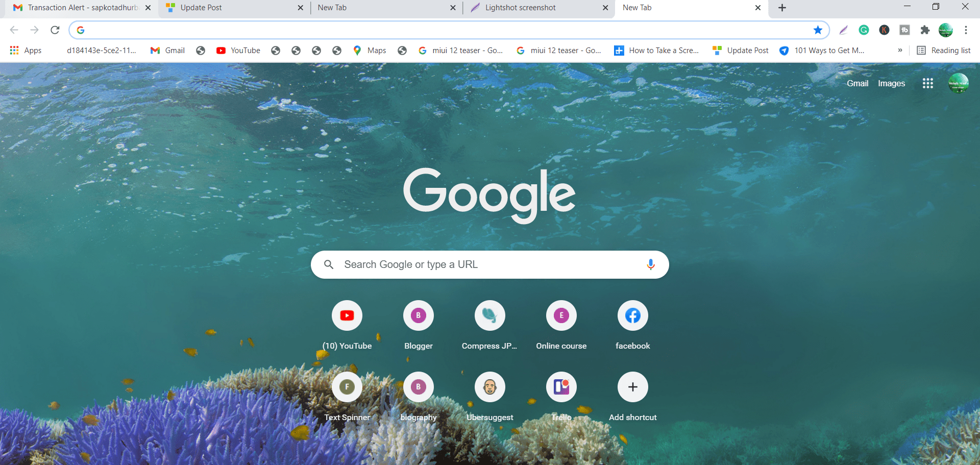Open the How to Take a Scre... bookmark
This screenshot has height=465, width=980.
tap(656, 51)
